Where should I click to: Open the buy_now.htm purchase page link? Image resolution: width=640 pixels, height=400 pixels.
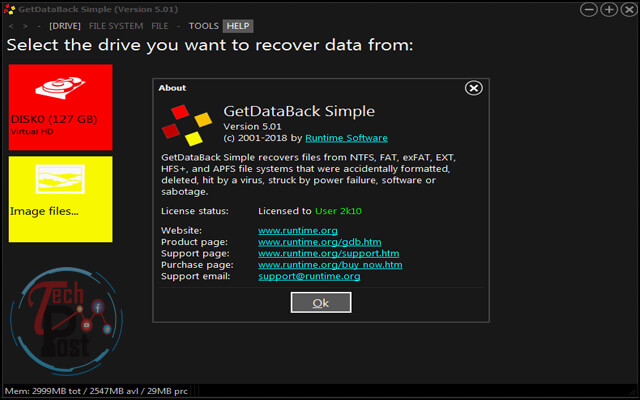pos(330,265)
